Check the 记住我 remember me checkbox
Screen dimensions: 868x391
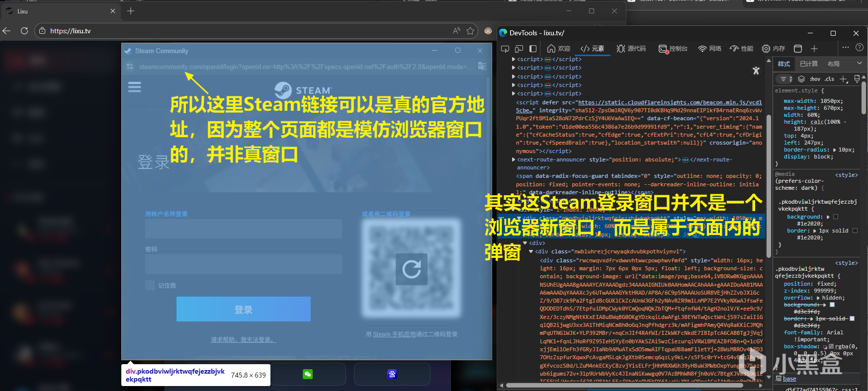click(x=150, y=285)
